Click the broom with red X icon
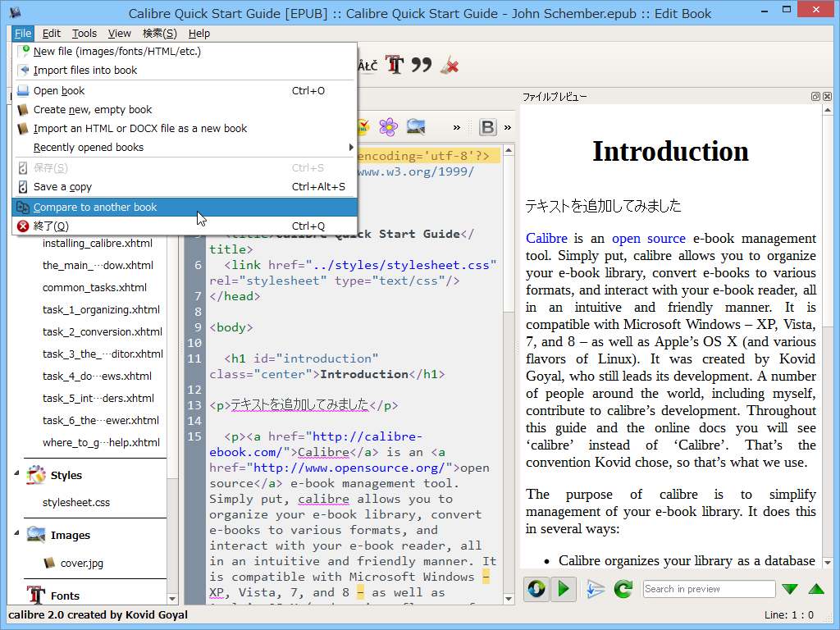The height and width of the screenshot is (630, 840). (449, 66)
